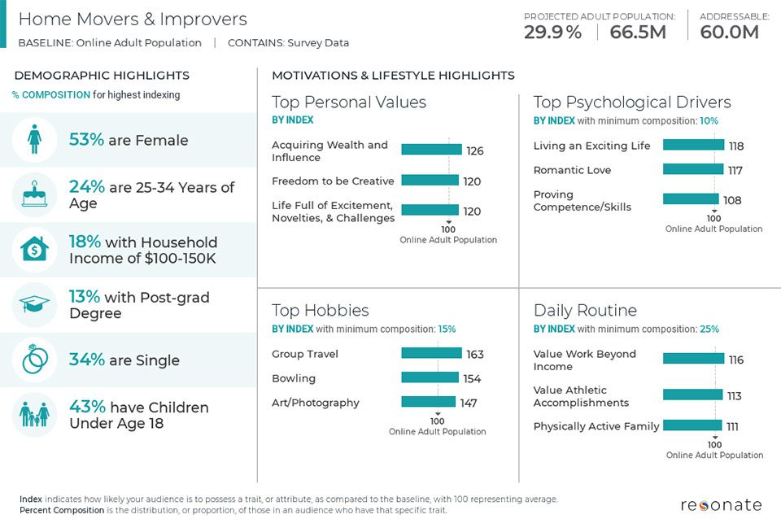Click the Romantic Love index bar
The image size is (781, 532).
coord(692,169)
